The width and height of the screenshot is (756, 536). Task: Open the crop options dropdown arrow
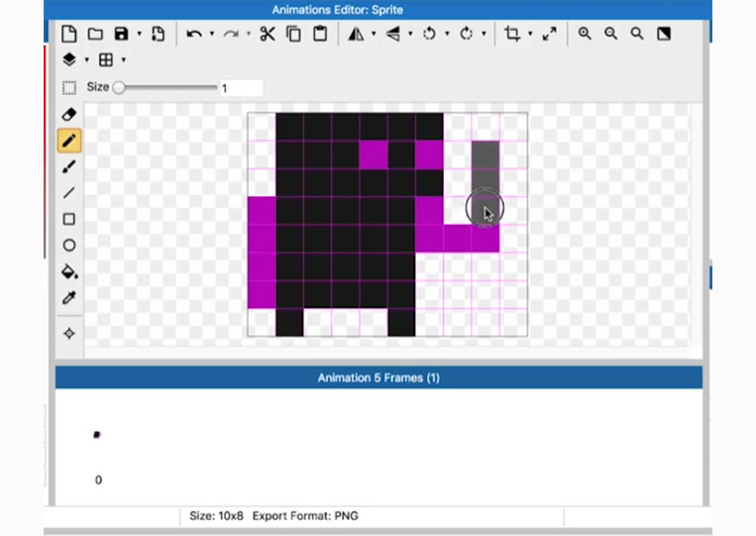pos(530,34)
